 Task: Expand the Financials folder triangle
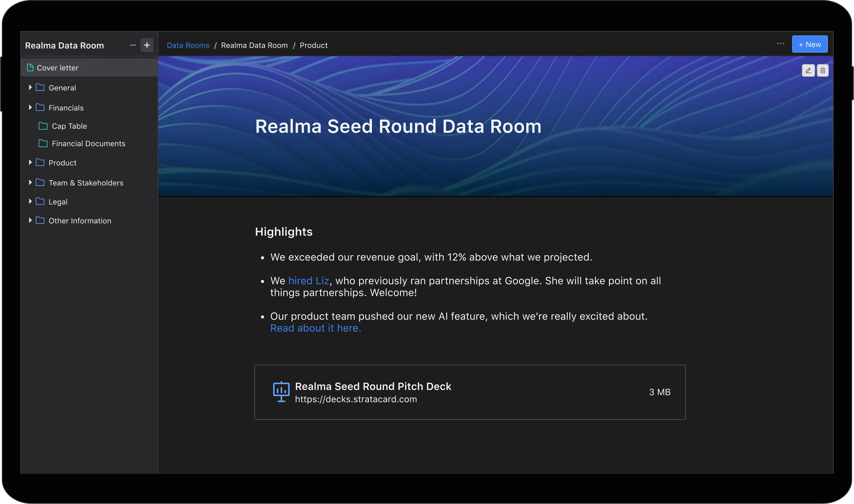click(30, 108)
